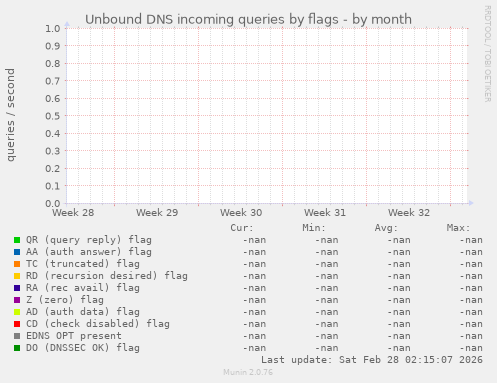Click the RD flag yellow color swatch
The height and width of the screenshot is (383, 497).
17,276
